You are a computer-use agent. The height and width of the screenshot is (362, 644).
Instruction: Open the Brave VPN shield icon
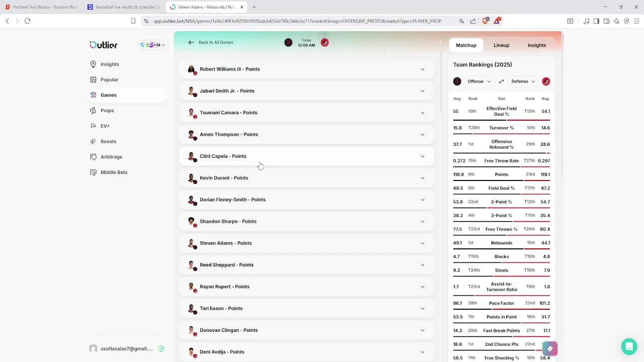626,21
